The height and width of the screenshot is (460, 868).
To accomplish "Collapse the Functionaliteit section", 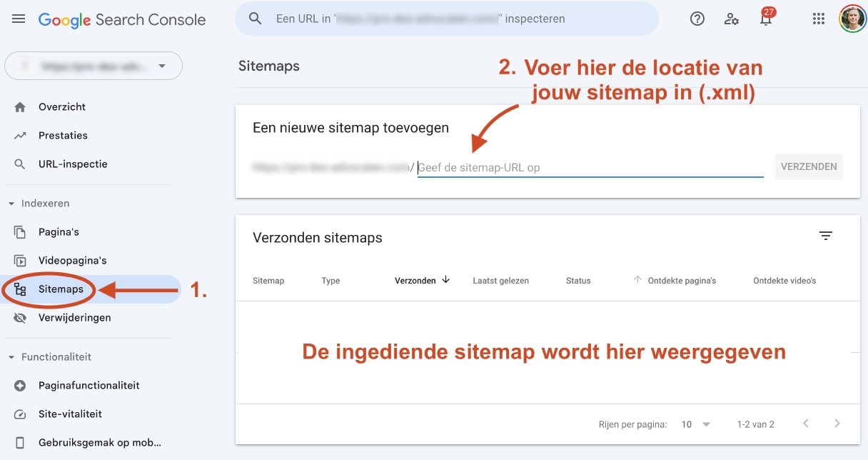I will pos(10,356).
